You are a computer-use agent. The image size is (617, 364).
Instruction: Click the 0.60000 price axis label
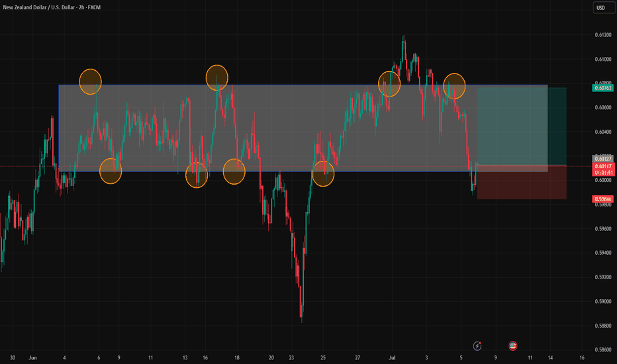(x=603, y=180)
